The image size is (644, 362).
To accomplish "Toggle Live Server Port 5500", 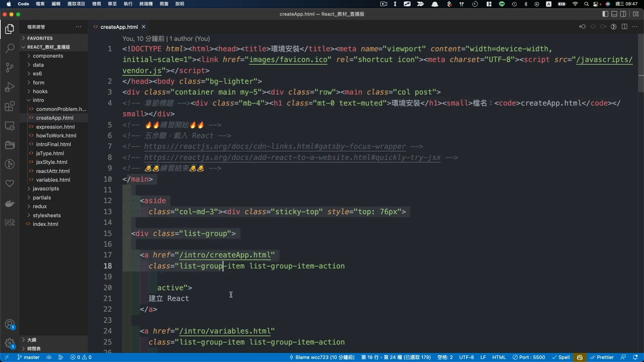I will pyautogui.click(x=528, y=357).
